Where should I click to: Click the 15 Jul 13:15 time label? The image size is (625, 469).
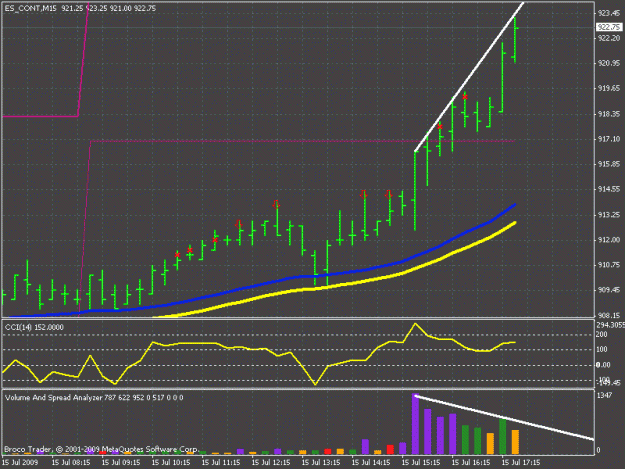point(321,462)
